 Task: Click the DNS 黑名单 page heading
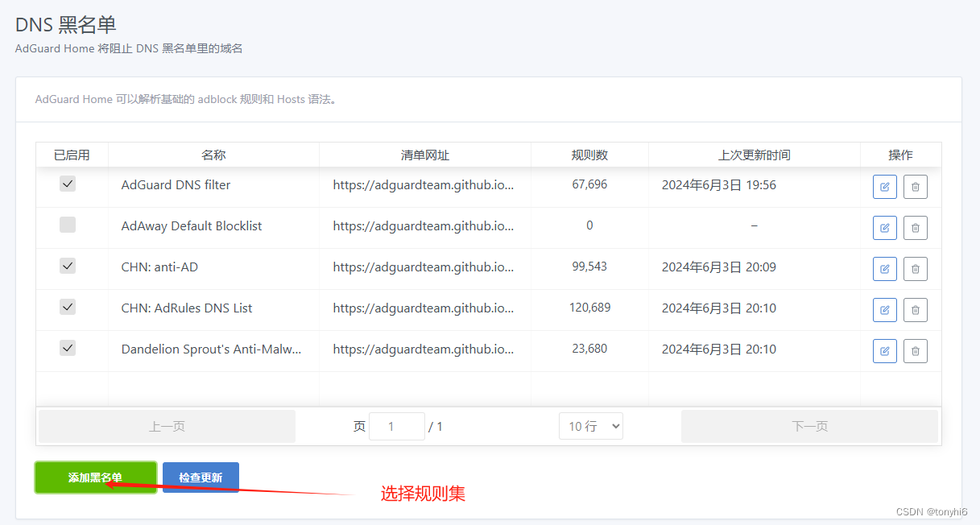(x=66, y=24)
